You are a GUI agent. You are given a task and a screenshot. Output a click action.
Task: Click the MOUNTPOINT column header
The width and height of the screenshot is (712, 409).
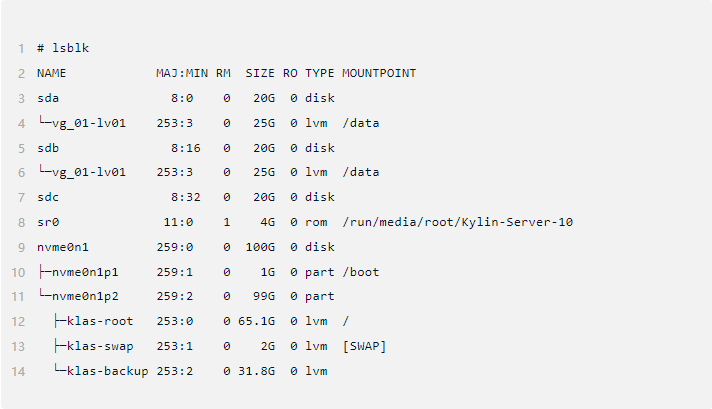point(379,73)
